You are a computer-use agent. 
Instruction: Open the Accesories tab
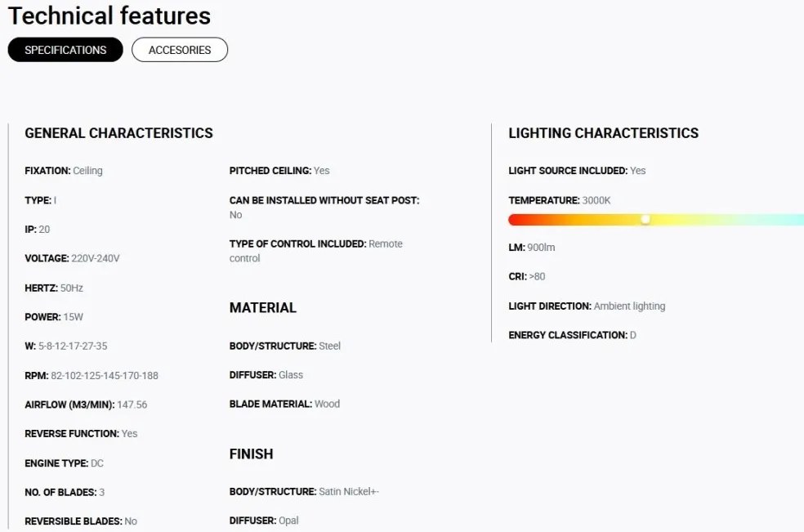pos(180,50)
